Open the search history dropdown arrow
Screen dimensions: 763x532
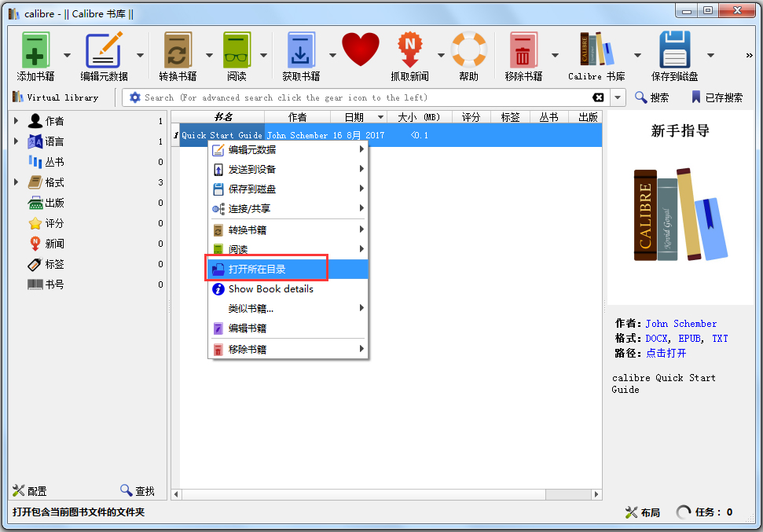coord(618,97)
